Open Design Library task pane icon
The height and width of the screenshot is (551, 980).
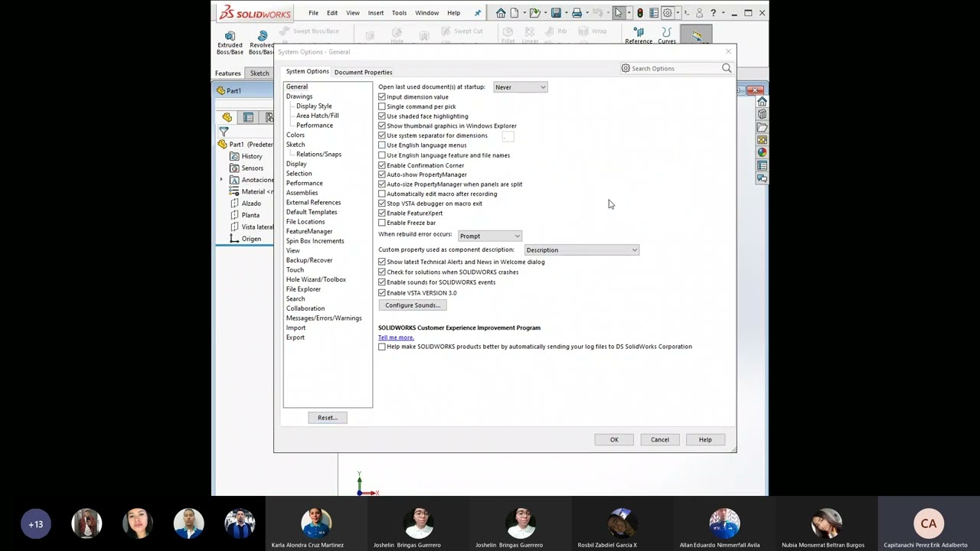(x=762, y=115)
